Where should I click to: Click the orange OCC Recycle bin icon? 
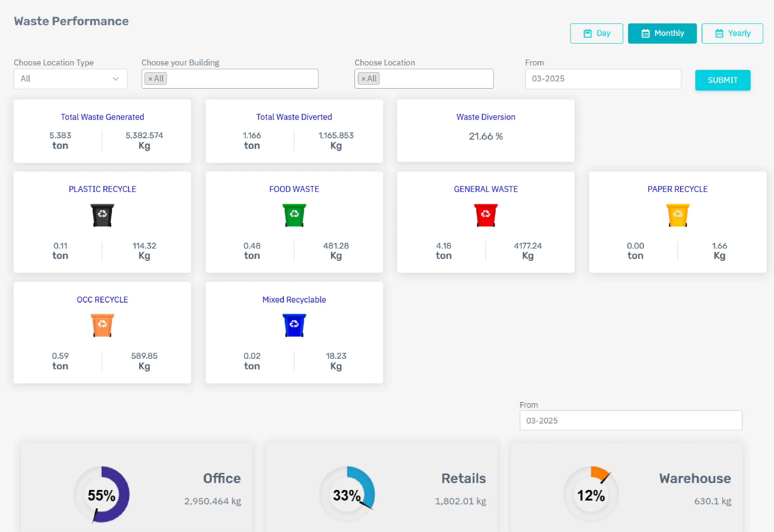click(102, 325)
